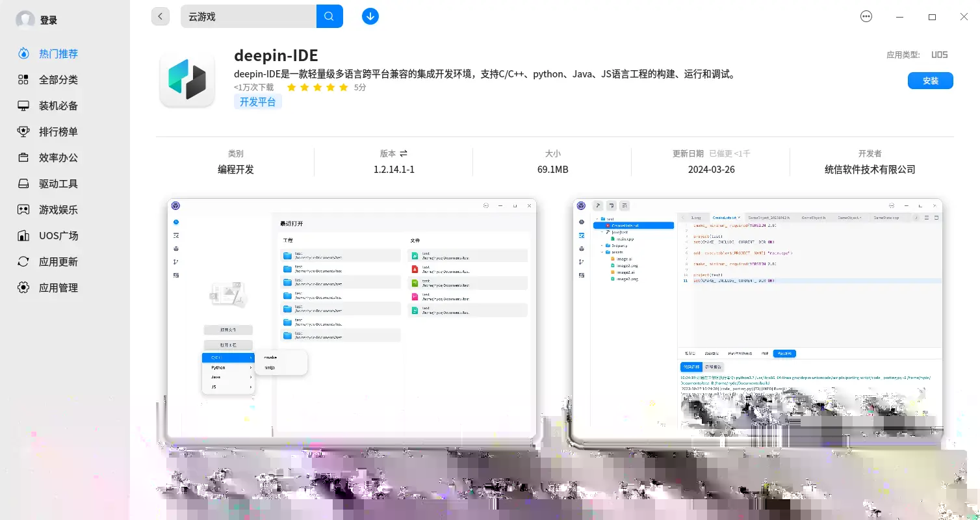Click the UOS广场 sidebar label
This screenshot has width=980, height=520.
click(x=58, y=235)
